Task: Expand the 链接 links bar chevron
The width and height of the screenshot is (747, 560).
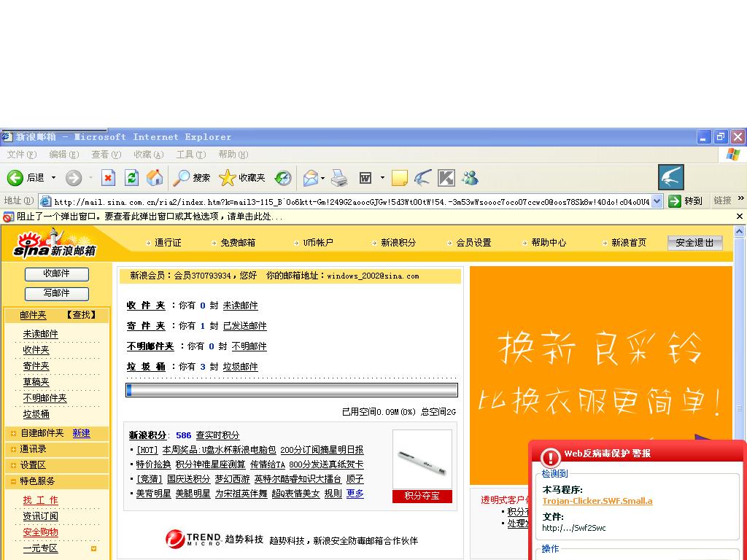Action: coord(741,198)
